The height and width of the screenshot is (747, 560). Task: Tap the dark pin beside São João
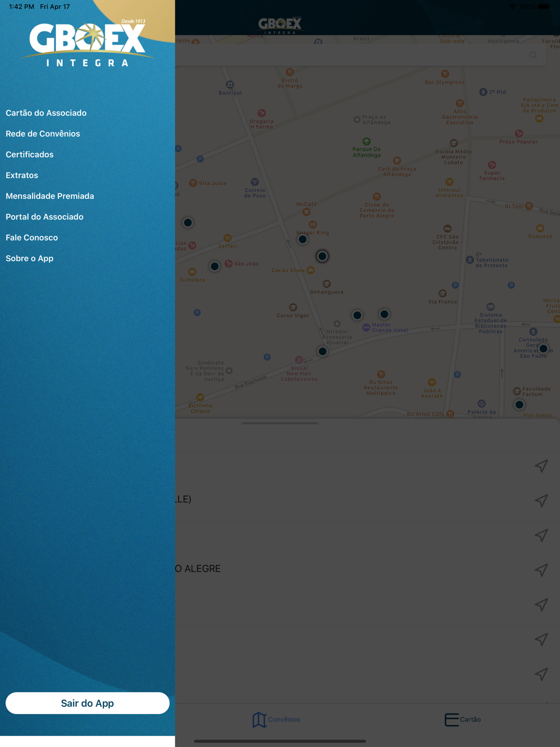tap(214, 266)
